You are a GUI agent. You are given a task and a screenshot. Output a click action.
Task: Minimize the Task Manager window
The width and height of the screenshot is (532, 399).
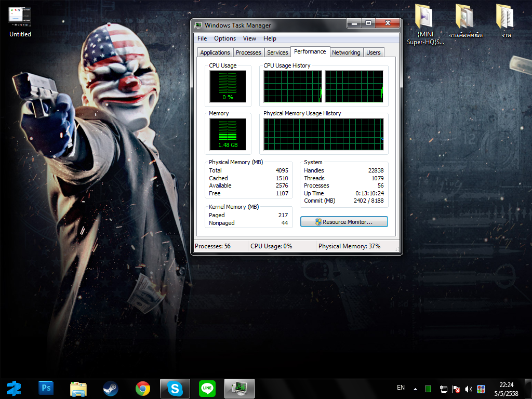click(x=354, y=23)
